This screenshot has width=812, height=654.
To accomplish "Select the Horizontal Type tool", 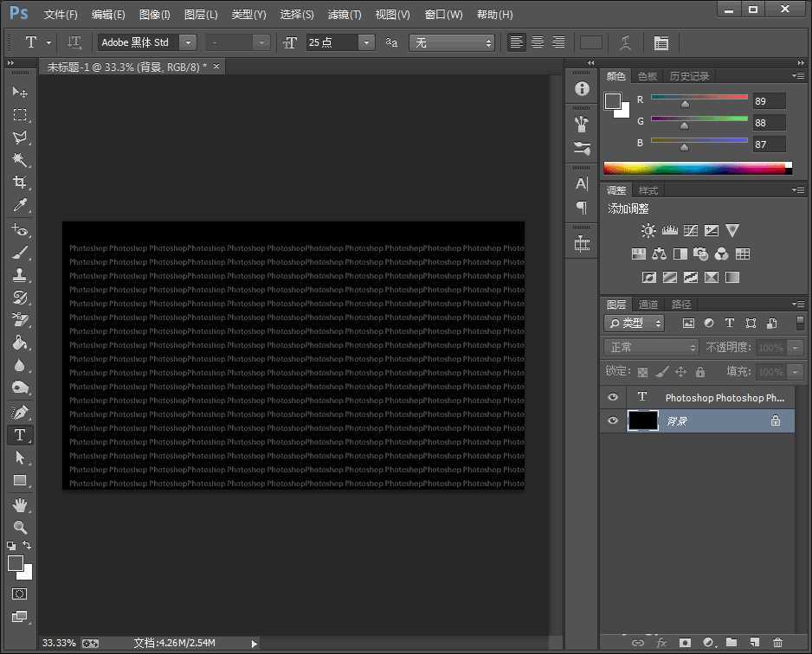I will 20,435.
